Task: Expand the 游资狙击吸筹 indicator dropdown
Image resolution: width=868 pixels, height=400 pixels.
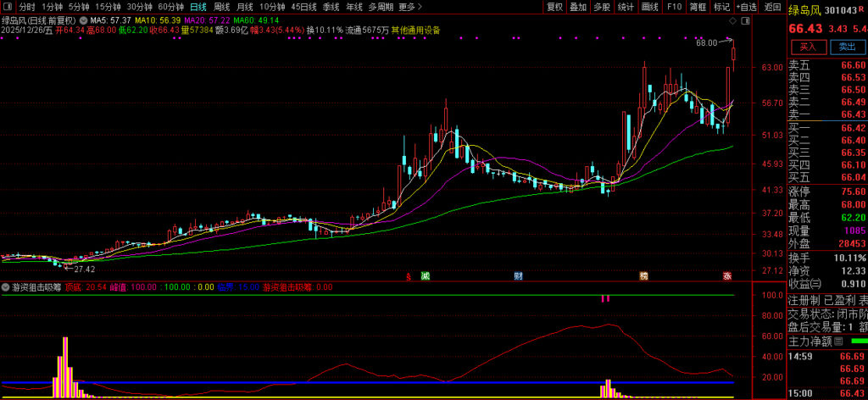Action: (6, 287)
